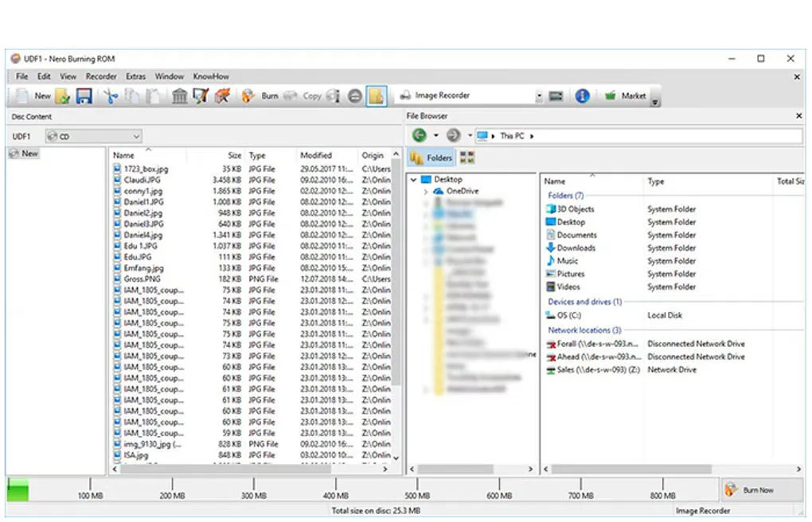The width and height of the screenshot is (812, 522).
Task: Click the Copy pages icon beside scissors
Action: tap(132, 96)
